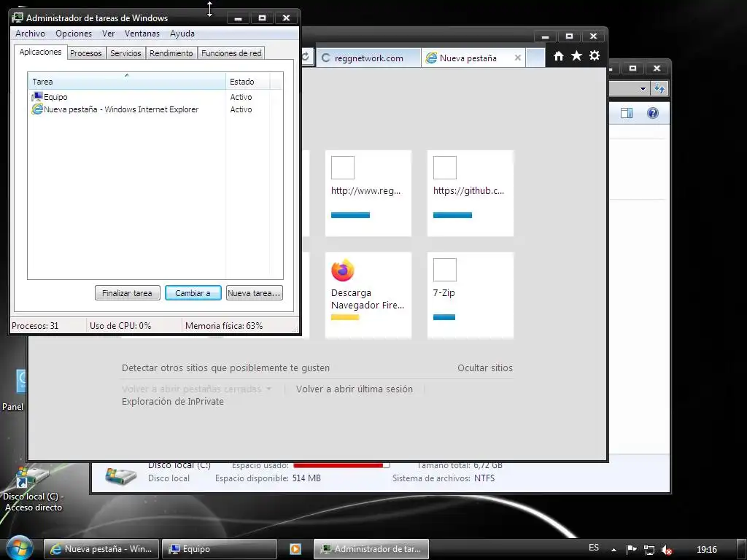Switch to Funciones de red tab
Image resolution: width=747 pixels, height=560 pixels.
231,53
